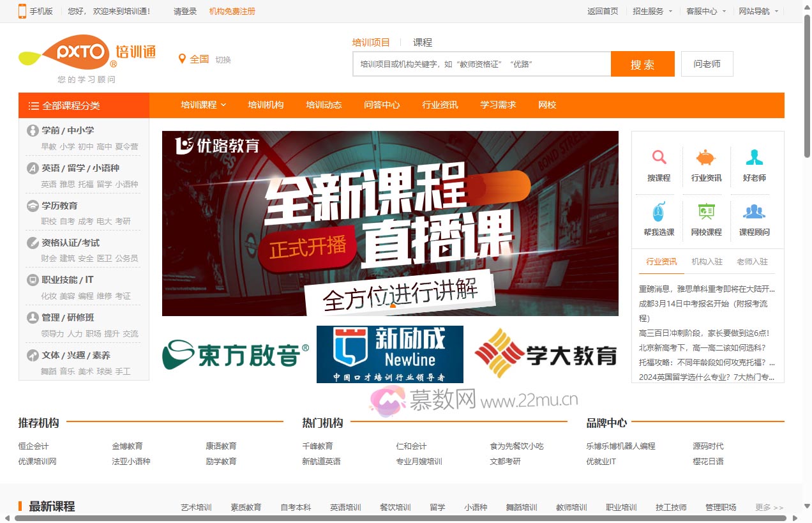Click the location pin beside 全国
The width and height of the screenshot is (812, 523).
pos(182,59)
